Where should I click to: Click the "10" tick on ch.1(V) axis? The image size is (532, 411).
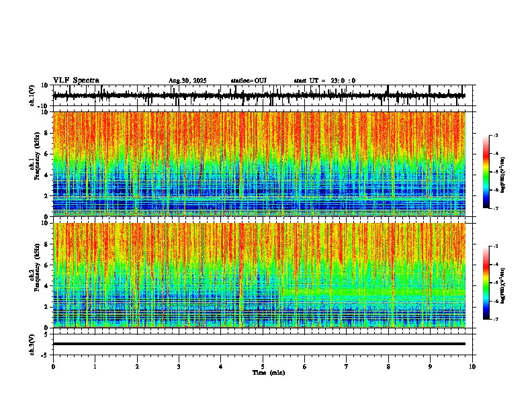click(x=45, y=85)
